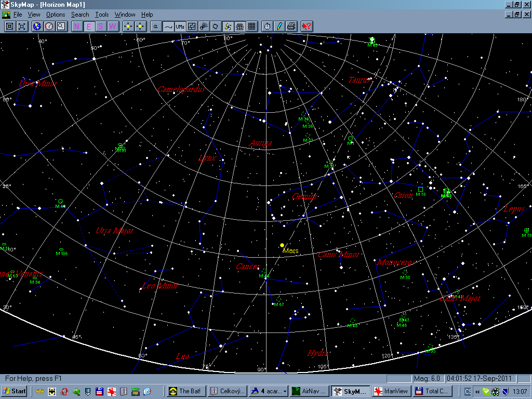Image resolution: width=532 pixels, height=399 pixels.
Task: Toggle constellation boundaries button
Action: pyautogui.click(x=192, y=26)
